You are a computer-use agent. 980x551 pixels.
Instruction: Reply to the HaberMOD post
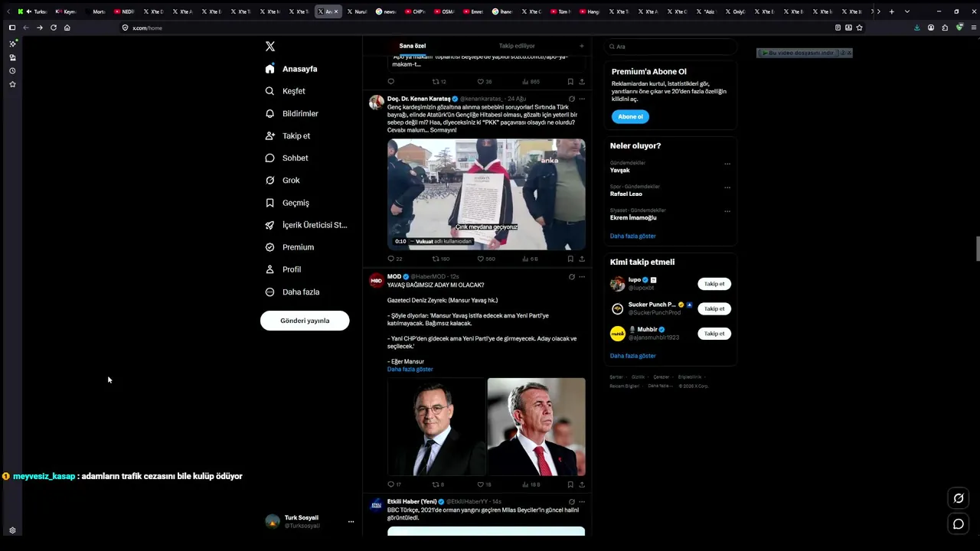click(390, 484)
